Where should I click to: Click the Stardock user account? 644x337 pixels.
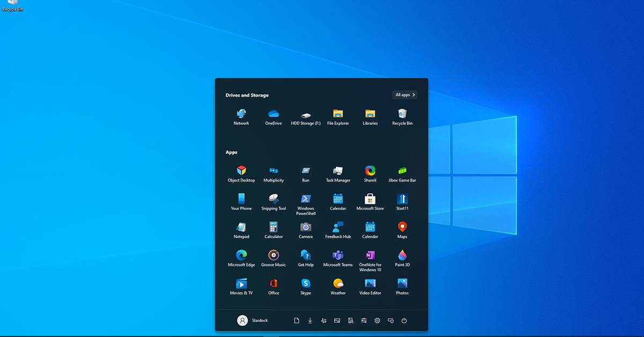[252, 320]
